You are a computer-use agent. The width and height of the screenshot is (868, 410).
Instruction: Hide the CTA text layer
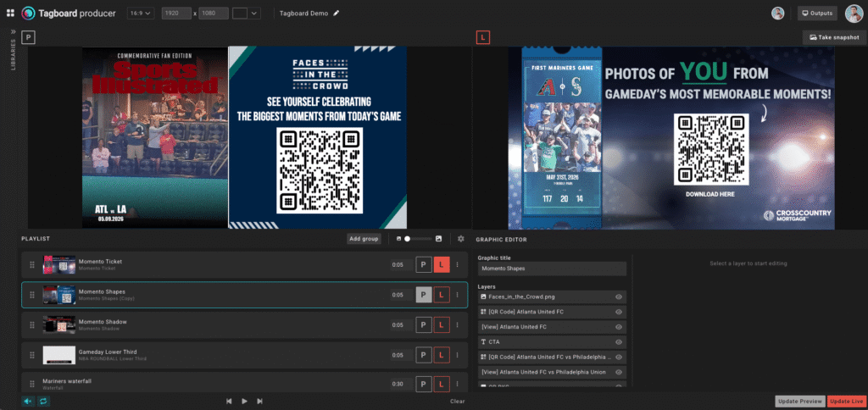(x=619, y=342)
